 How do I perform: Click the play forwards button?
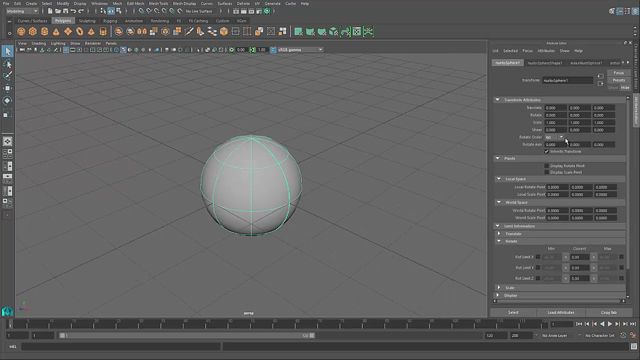(609, 324)
